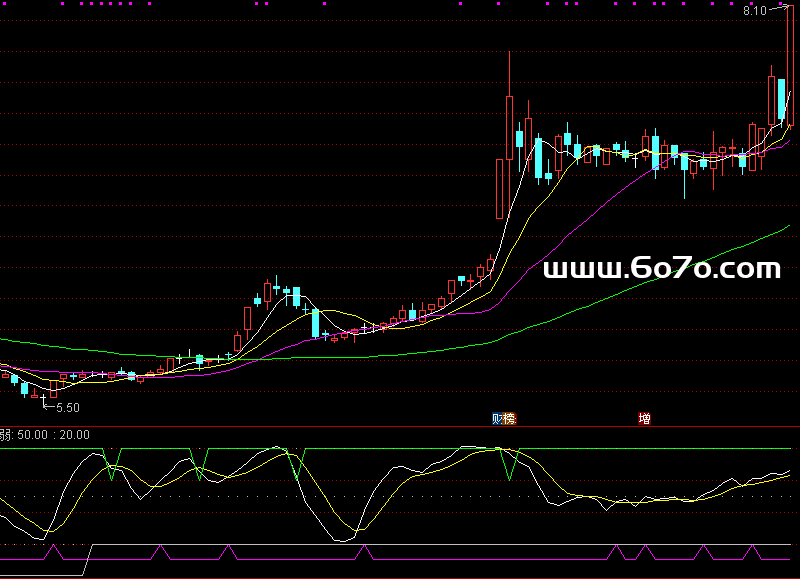800x579 pixels.
Task: Select the cyan candle beside the last red candle
Action: pyautogui.click(x=781, y=101)
